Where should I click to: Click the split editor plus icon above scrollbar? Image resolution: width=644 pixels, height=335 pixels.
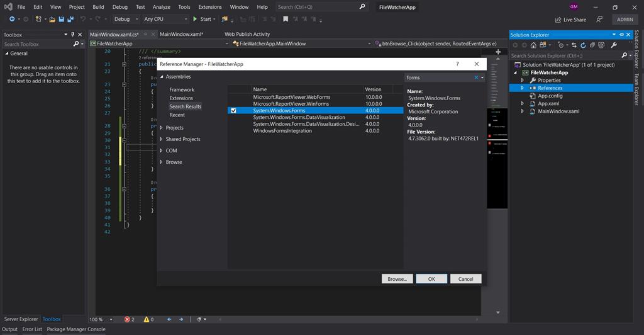[498, 52]
